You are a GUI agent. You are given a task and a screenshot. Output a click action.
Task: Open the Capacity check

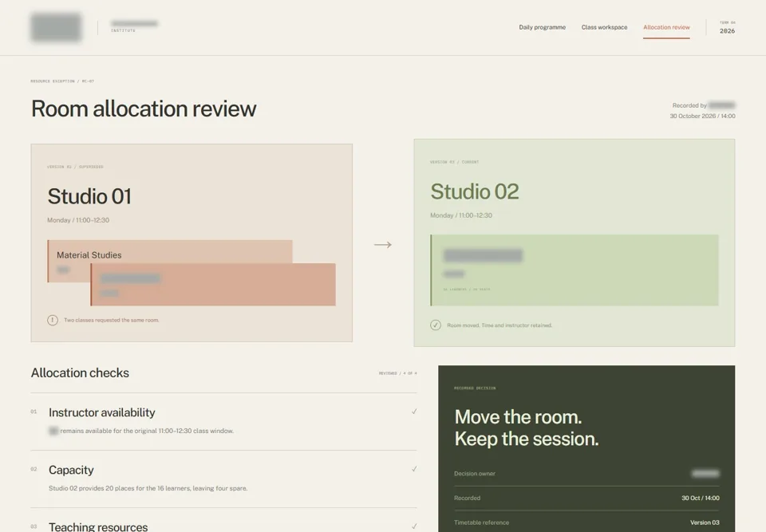point(71,470)
